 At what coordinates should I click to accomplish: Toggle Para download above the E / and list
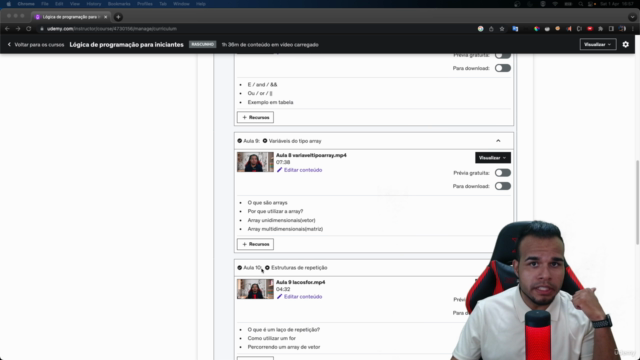[502, 68]
